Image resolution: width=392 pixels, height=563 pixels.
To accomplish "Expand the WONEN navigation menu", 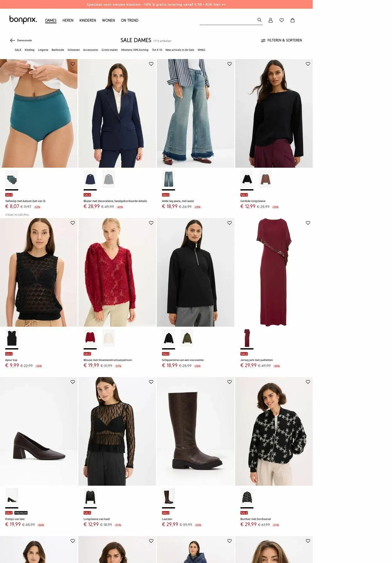I will (x=109, y=20).
